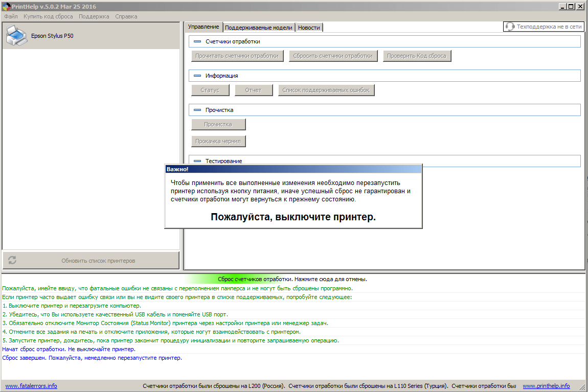
Task: Open the www.printhelp.info link
Action: (546, 386)
